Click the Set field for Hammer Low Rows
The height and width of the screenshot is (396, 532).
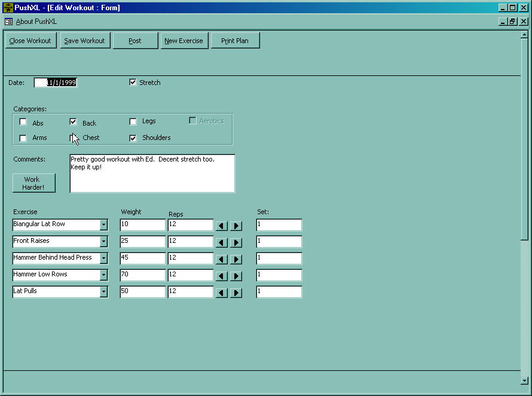click(279, 275)
